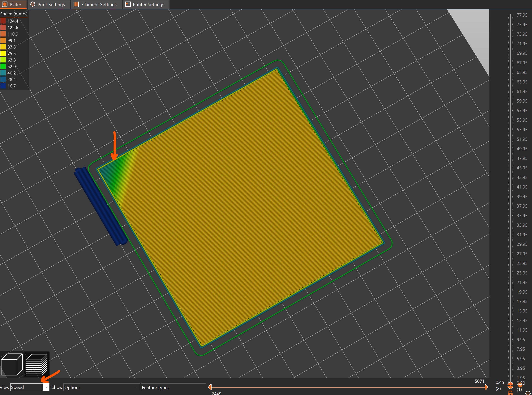This screenshot has height=395, width=532.
Task: Select the red 134.4 speed swatch
Action: coord(3,21)
